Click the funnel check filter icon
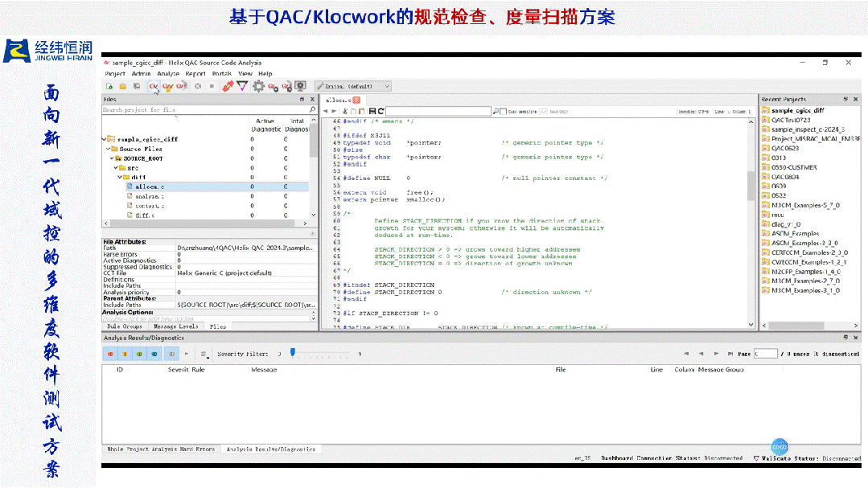Screen dimensions: 868x488 point(242,86)
